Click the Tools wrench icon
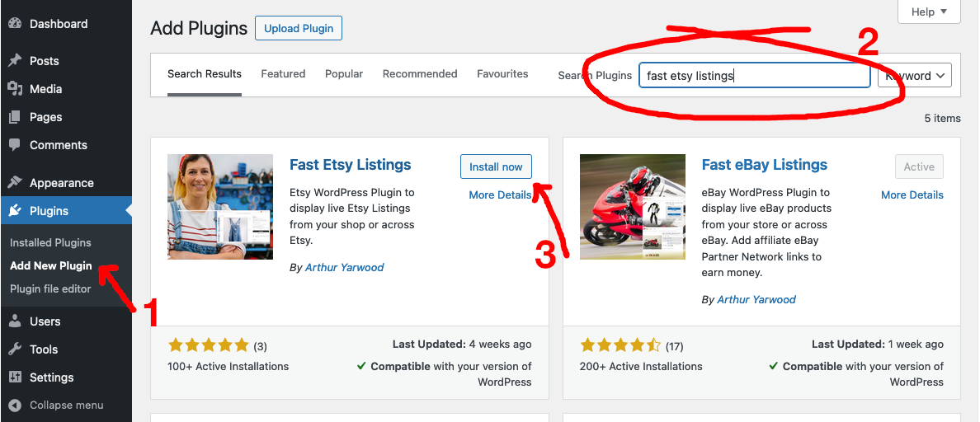980x422 pixels. pyautogui.click(x=15, y=349)
